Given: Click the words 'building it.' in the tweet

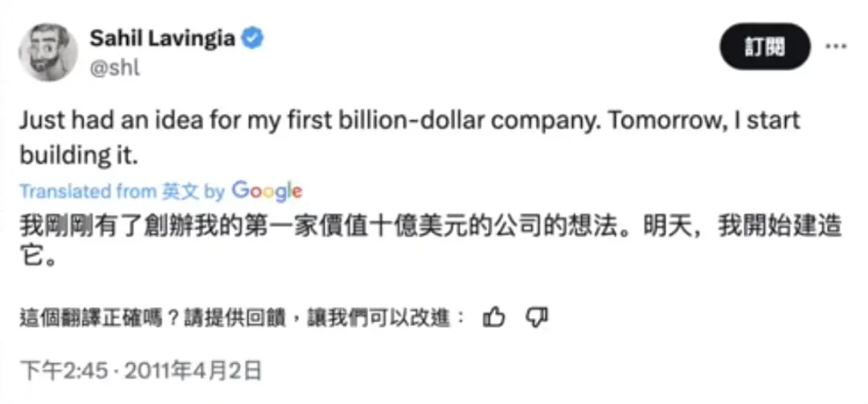Looking at the screenshot, I should click(x=80, y=155).
